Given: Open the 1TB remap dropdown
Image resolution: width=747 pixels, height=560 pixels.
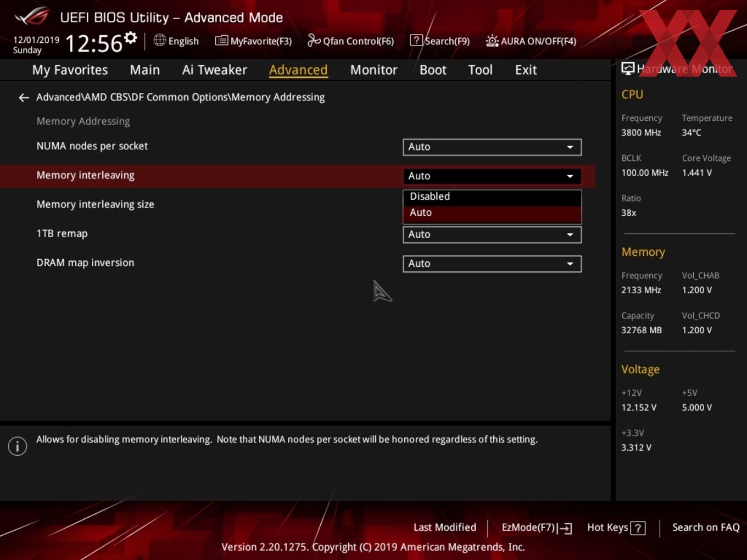Looking at the screenshot, I should pos(492,234).
